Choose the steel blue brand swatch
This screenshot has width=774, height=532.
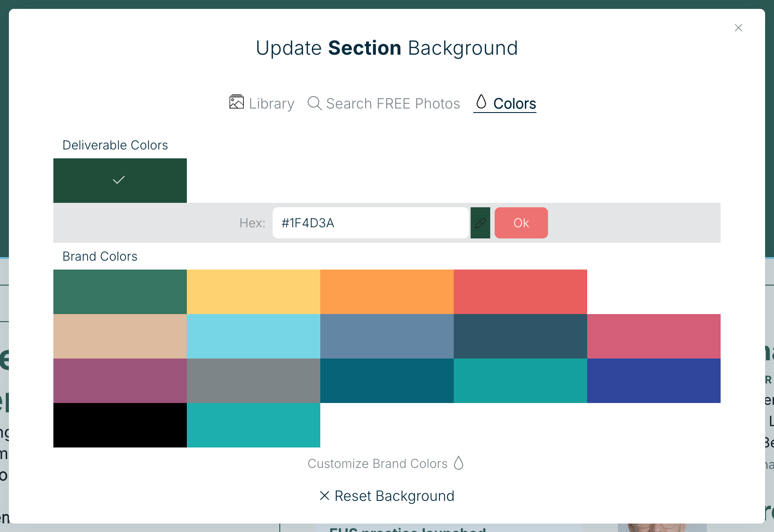(387, 336)
